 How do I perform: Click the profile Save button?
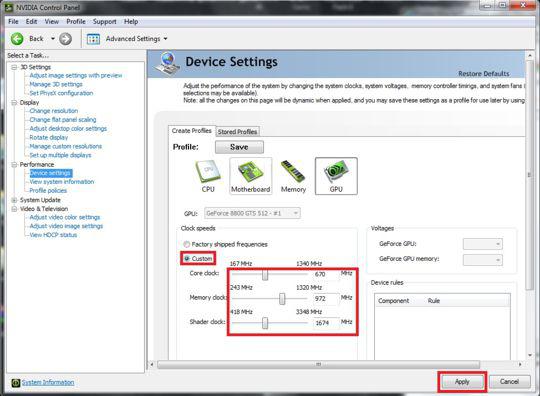[x=239, y=147]
